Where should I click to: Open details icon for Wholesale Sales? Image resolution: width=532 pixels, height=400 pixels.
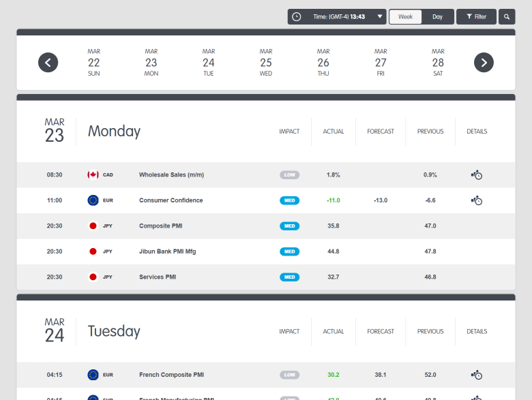pos(477,175)
